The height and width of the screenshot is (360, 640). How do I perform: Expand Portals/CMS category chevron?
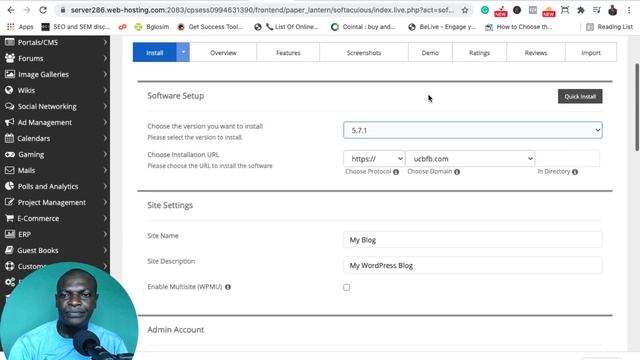tap(105, 42)
